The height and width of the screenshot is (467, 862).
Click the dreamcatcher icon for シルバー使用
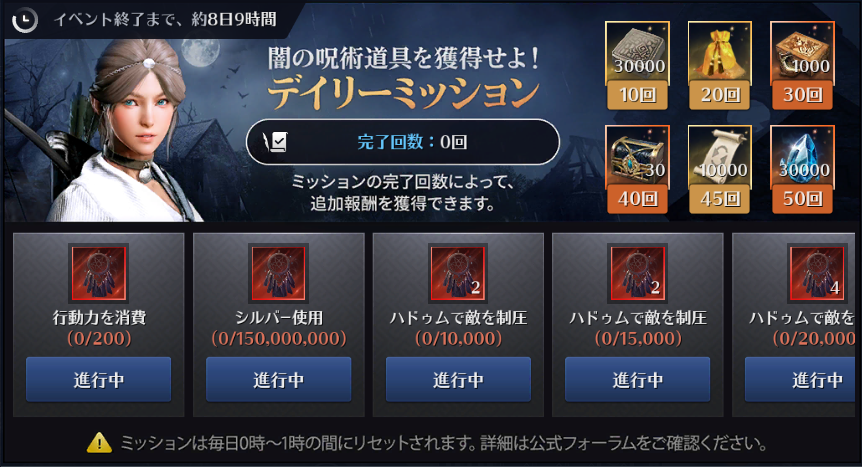pos(278,273)
